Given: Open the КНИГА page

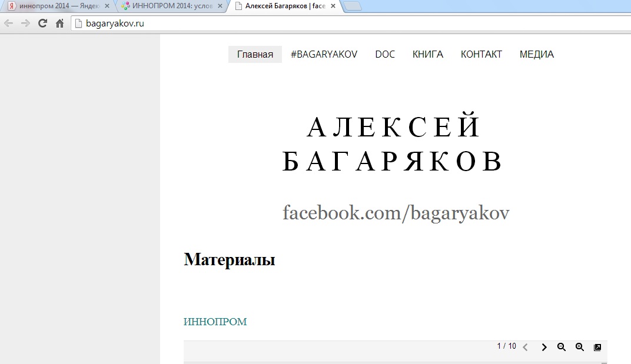Looking at the screenshot, I should coord(427,54).
